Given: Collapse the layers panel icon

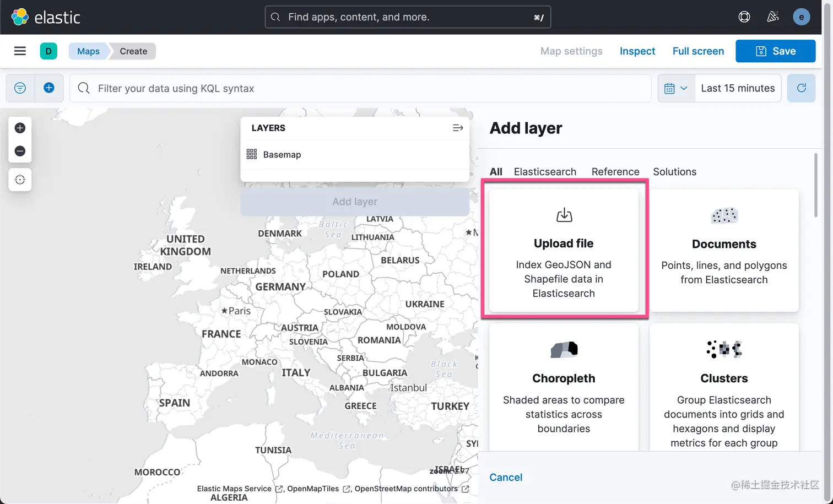Looking at the screenshot, I should pos(457,128).
